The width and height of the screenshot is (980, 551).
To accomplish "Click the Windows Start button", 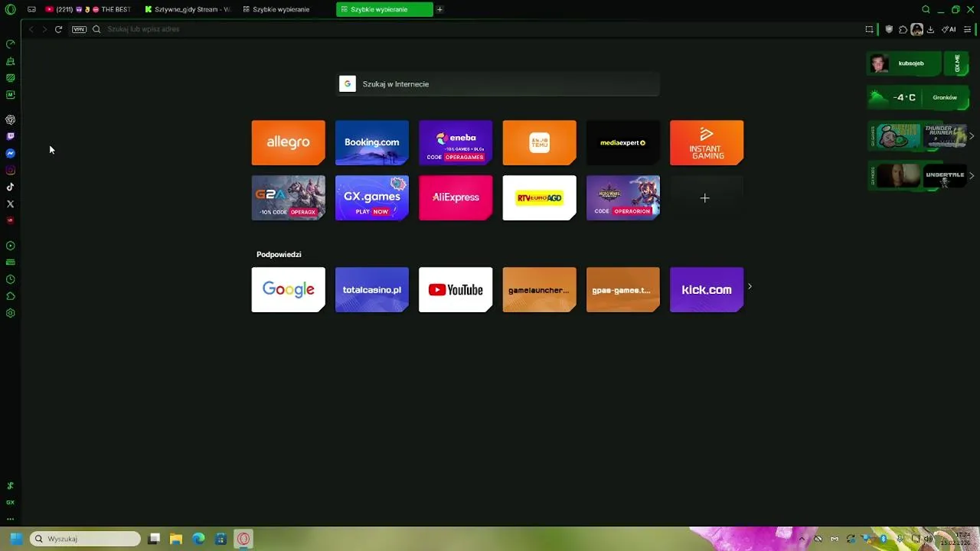I will (x=16, y=539).
